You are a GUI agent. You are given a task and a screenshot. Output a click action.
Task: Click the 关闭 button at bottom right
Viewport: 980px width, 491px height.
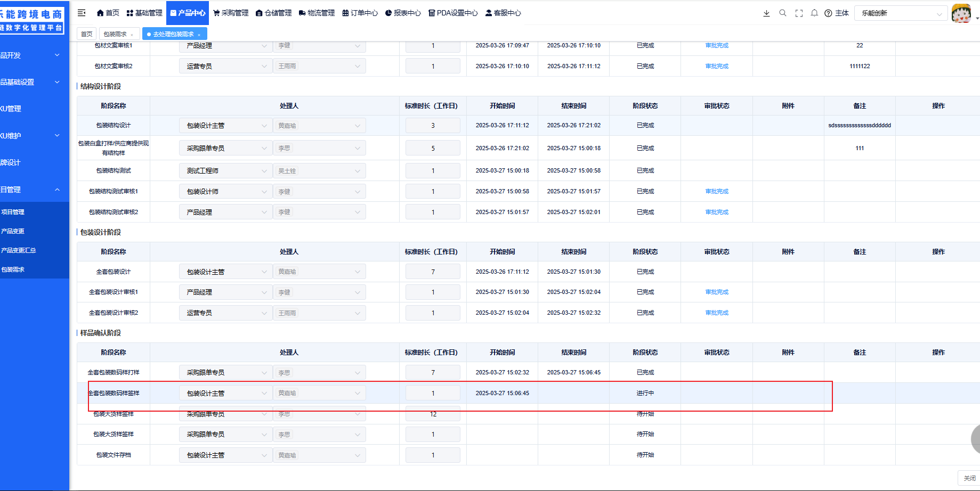click(x=969, y=478)
